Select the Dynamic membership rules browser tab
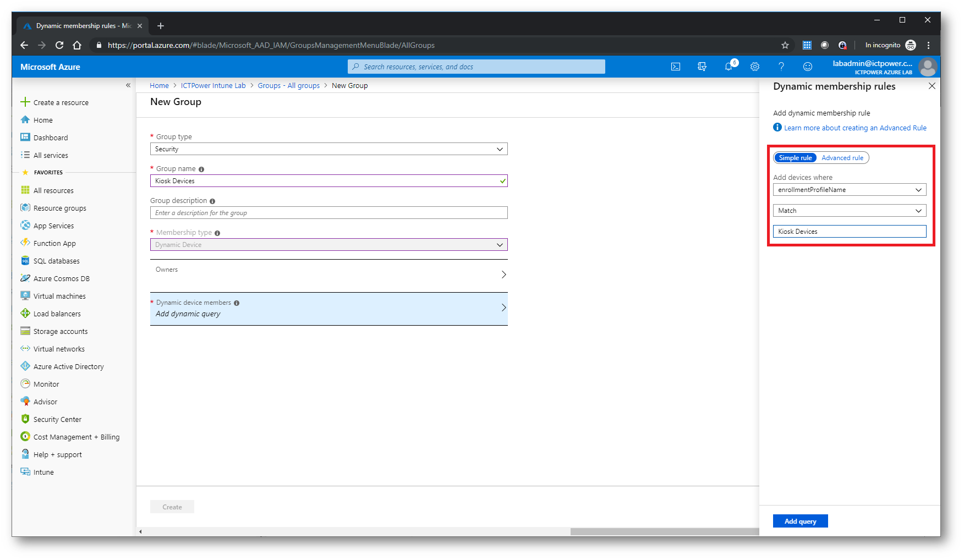The image size is (964, 560). click(83, 26)
